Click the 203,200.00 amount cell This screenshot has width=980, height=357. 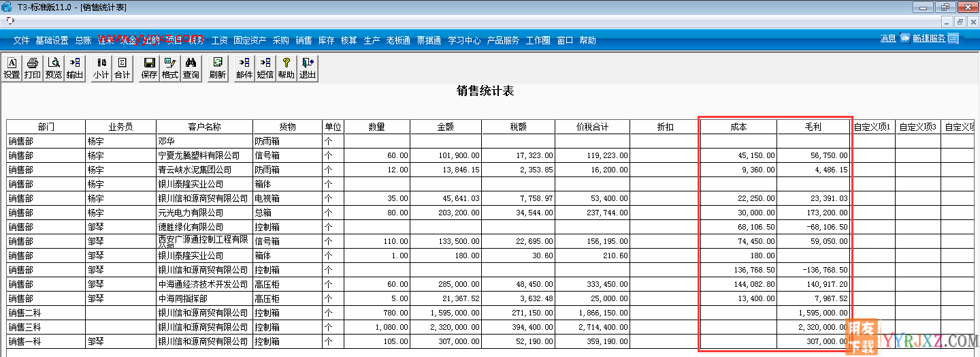446,213
